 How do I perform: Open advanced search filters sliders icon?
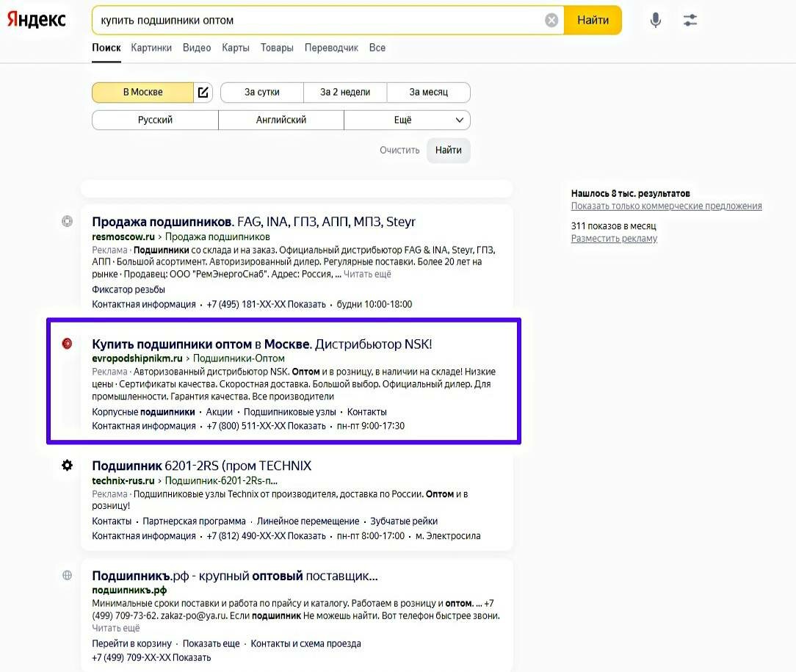click(690, 20)
